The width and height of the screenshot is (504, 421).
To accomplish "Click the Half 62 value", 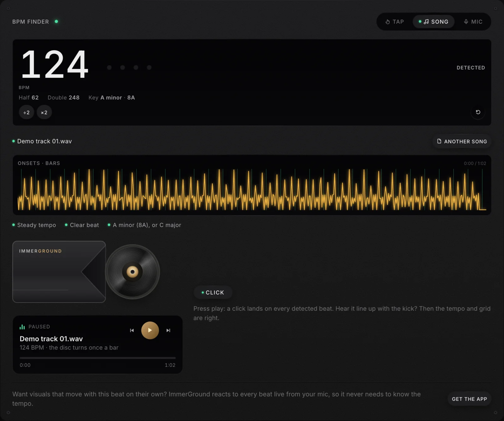I will coord(29,98).
